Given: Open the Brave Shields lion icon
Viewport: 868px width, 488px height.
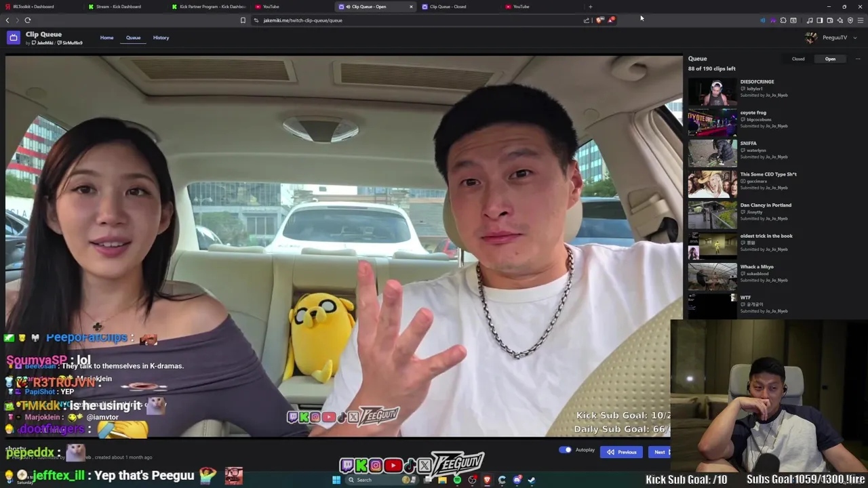Looking at the screenshot, I should (599, 20).
